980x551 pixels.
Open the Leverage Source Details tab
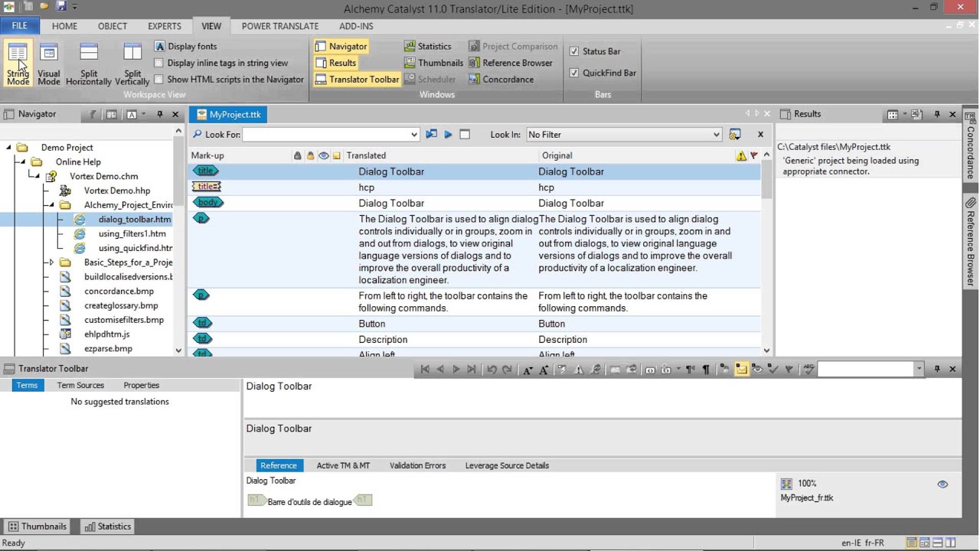click(507, 466)
